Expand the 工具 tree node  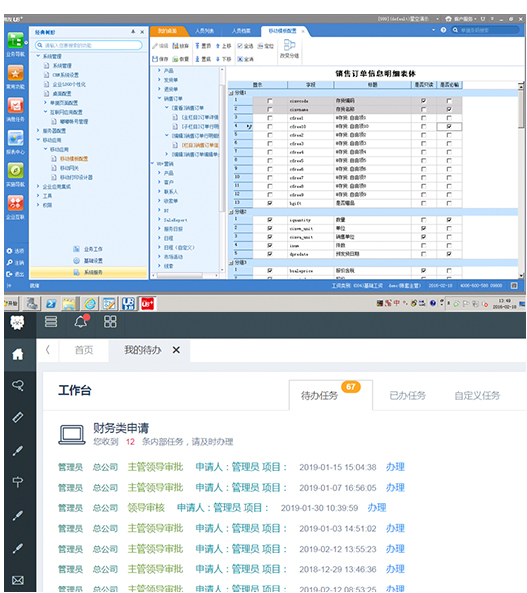coord(38,196)
